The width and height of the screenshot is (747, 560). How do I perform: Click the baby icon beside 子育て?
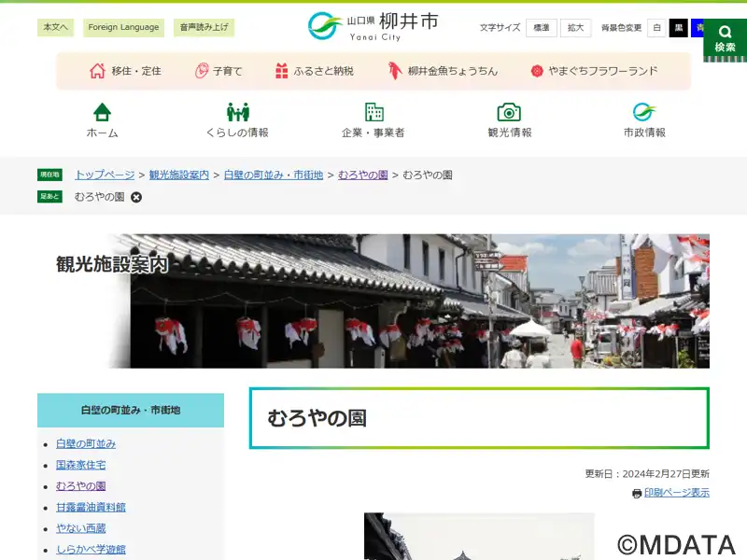point(202,71)
